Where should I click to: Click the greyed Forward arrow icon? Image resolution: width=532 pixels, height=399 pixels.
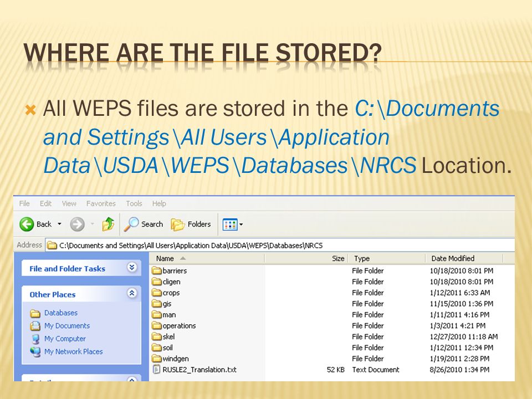click(x=78, y=224)
